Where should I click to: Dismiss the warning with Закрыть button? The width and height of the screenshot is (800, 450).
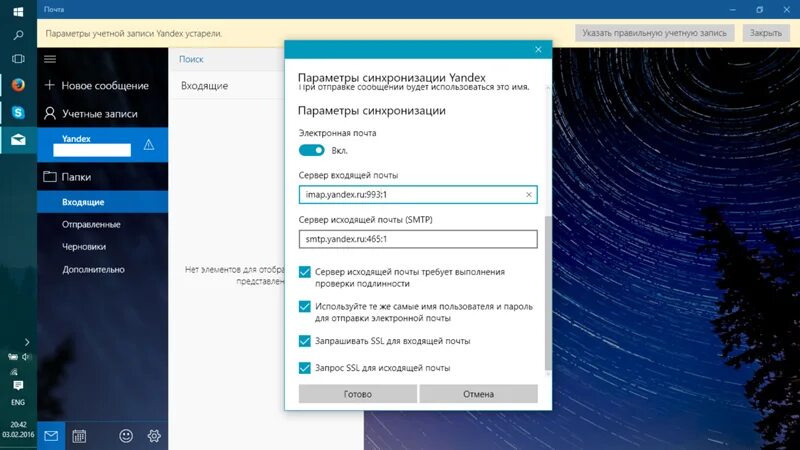(765, 33)
